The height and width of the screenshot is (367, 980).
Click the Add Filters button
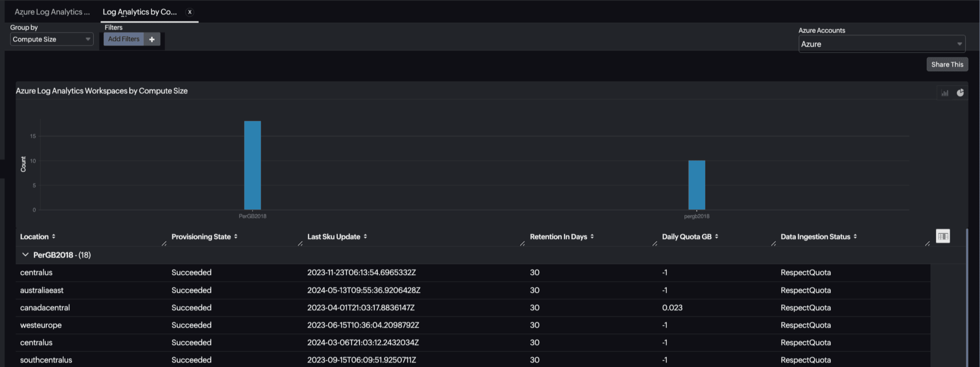coord(123,39)
